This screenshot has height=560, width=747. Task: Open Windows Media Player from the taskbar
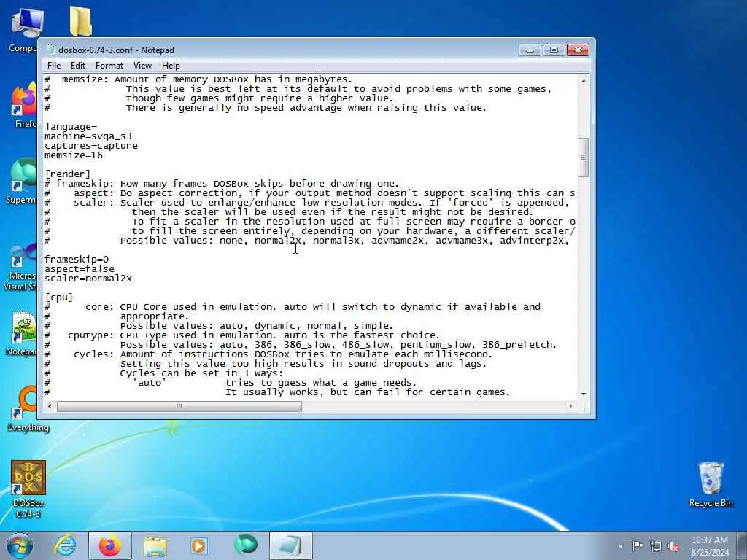pyautogui.click(x=198, y=545)
